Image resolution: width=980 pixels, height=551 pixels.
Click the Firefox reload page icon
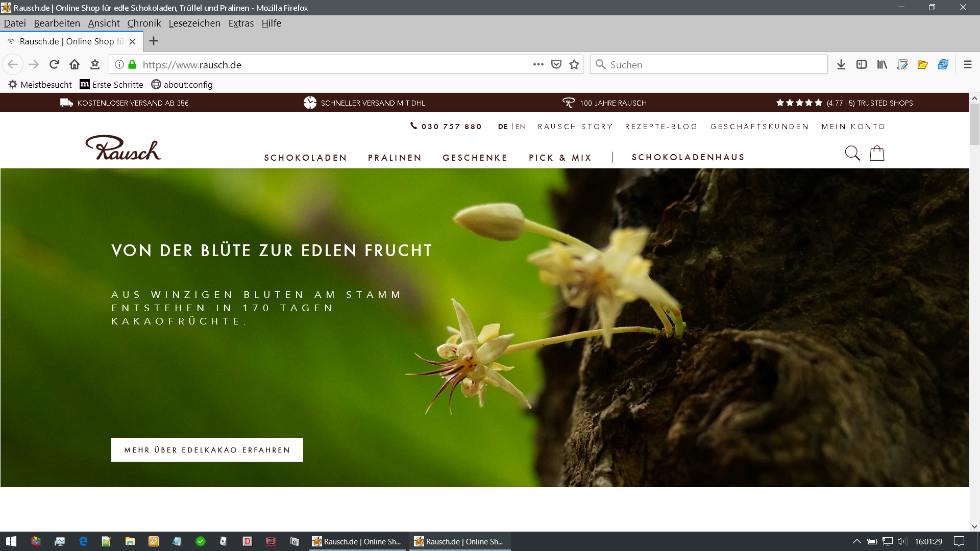[x=54, y=64]
